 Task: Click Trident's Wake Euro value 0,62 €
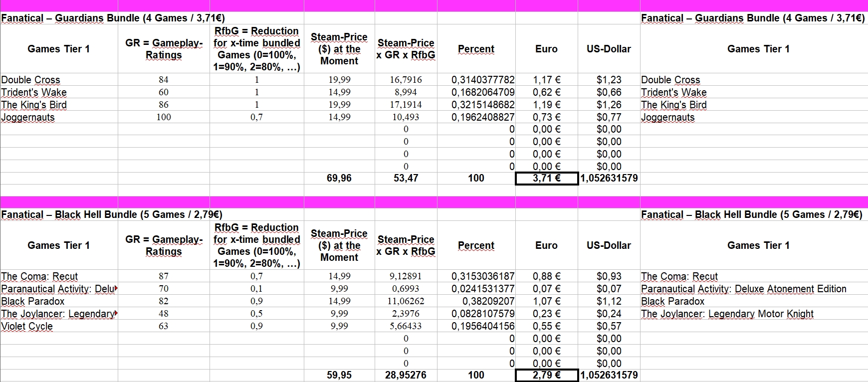(x=546, y=92)
